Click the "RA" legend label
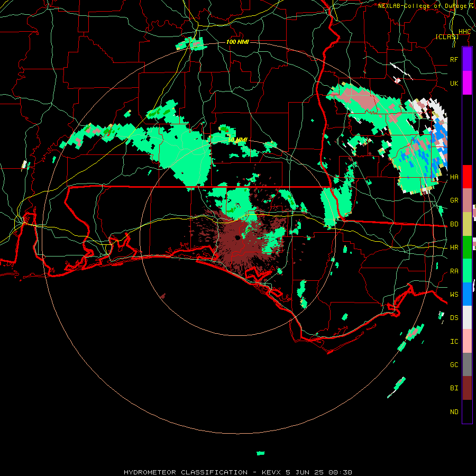476x476 pixels. point(454,271)
